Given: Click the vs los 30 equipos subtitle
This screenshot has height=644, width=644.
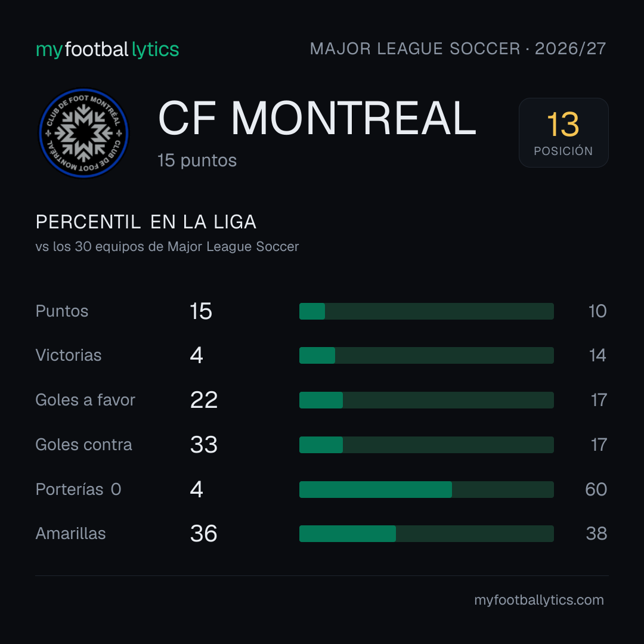Looking at the screenshot, I should (167, 246).
